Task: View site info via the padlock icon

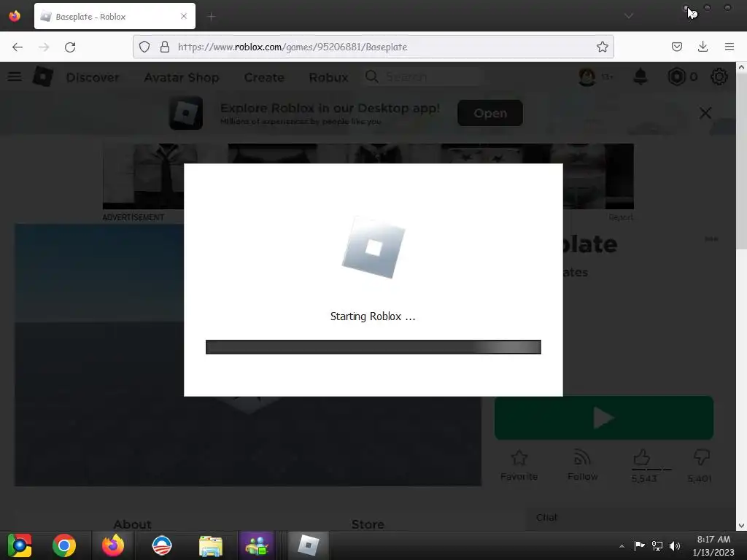Action: pos(165,47)
